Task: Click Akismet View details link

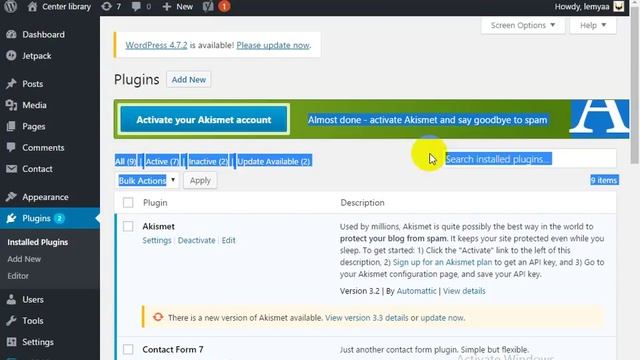Action: (464, 291)
